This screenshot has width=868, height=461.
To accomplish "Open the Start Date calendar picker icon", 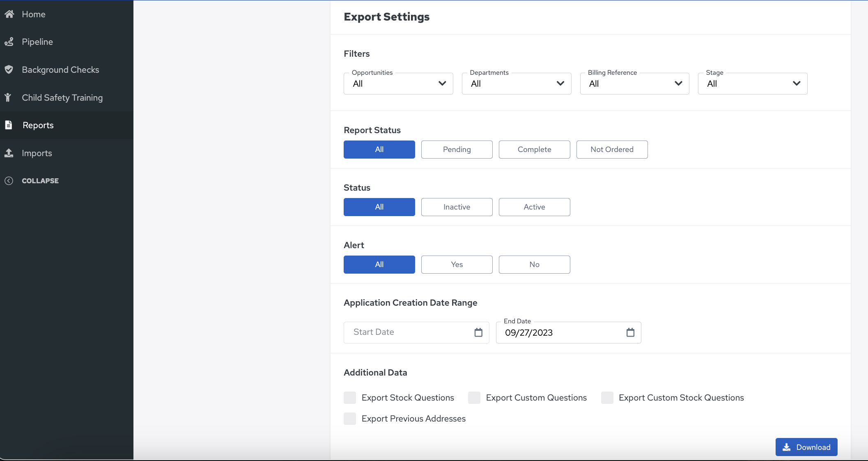I will 478,332.
